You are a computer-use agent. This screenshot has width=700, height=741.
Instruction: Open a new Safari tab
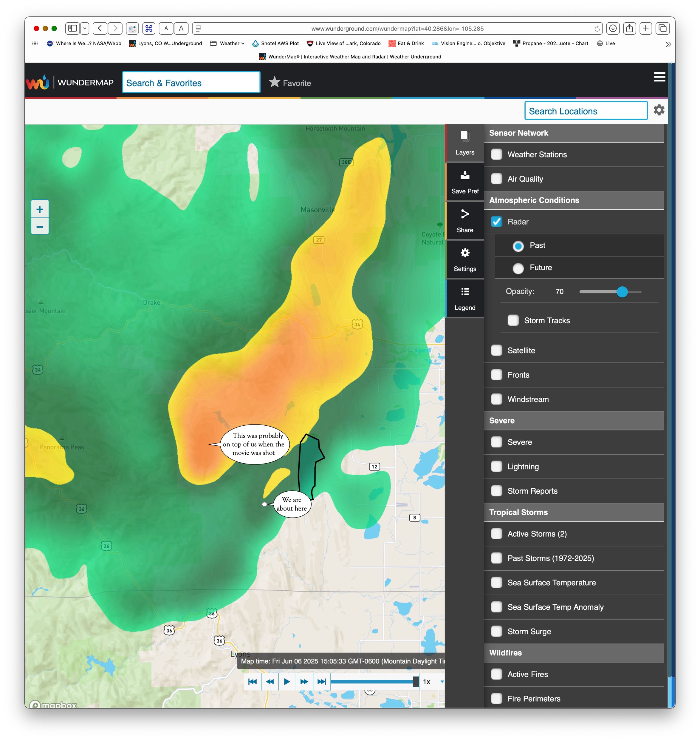point(646,28)
